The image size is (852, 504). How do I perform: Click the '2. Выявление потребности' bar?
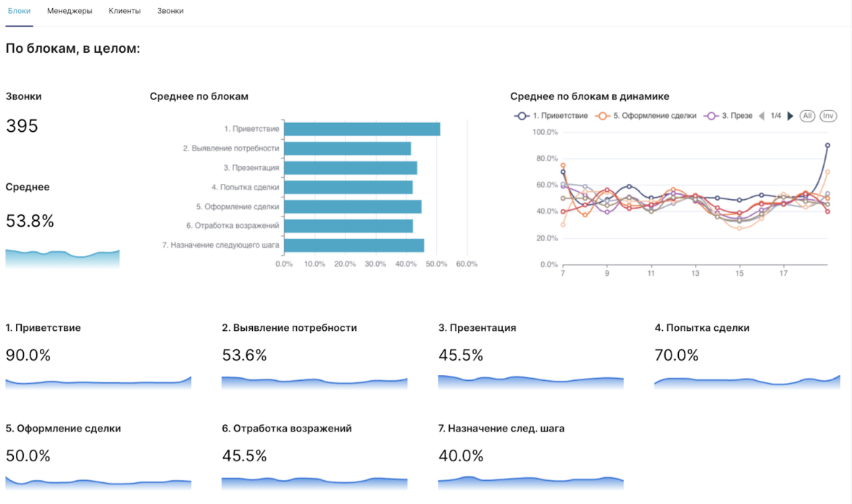[347, 148]
